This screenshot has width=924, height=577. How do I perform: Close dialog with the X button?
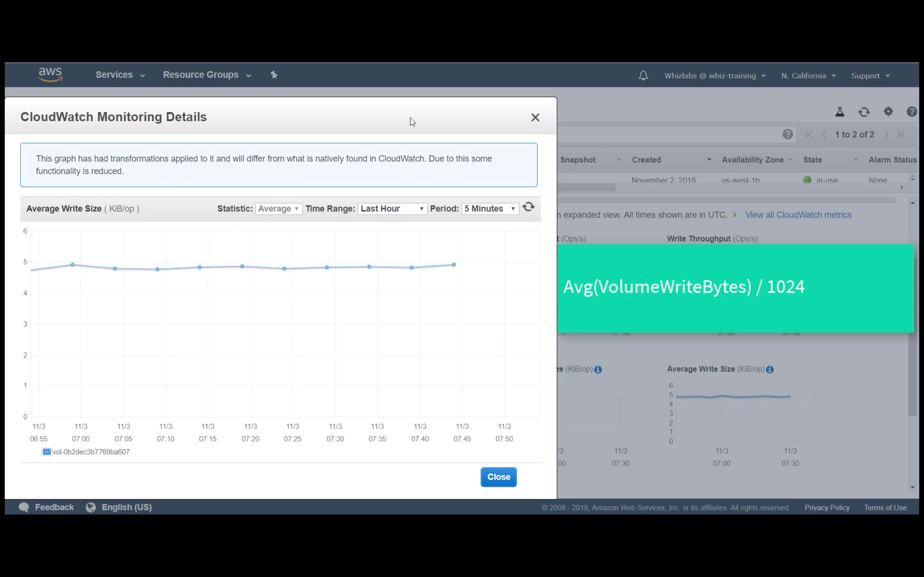(535, 117)
